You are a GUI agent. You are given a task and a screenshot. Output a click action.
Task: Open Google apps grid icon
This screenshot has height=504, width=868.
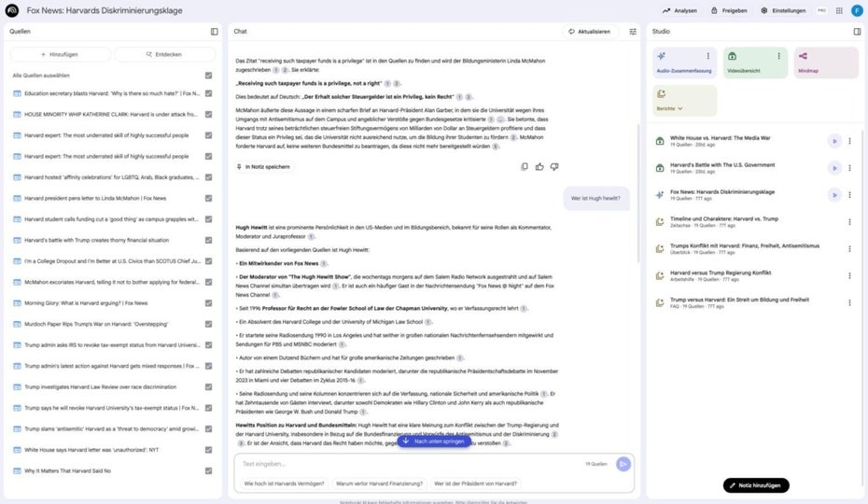pyautogui.click(x=839, y=10)
